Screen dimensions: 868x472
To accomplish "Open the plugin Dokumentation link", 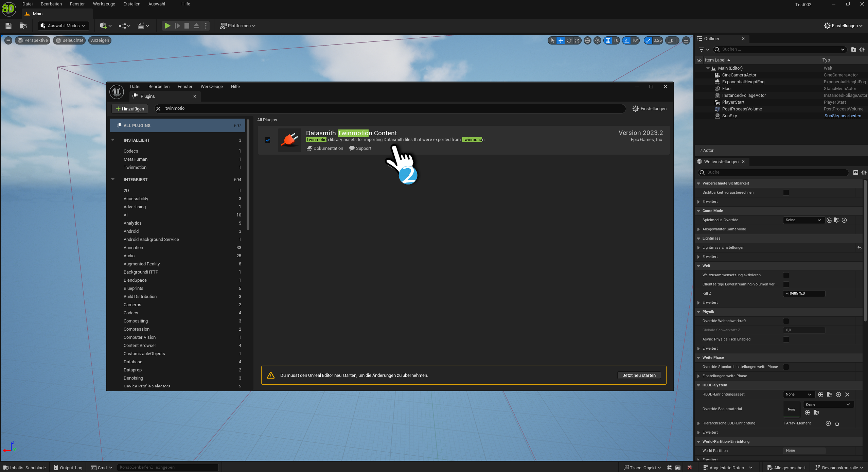I will pyautogui.click(x=325, y=148).
